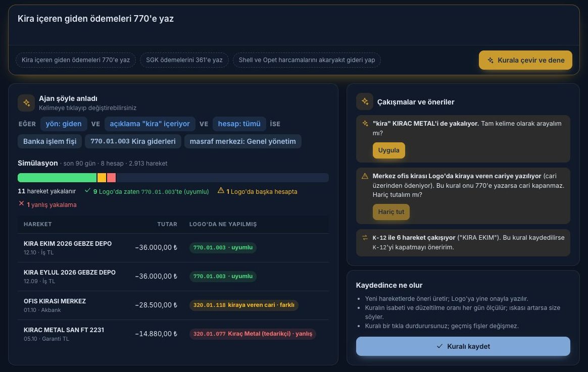Viewport: 588px width, 372px height.
Task: Click the red X before yanlış yakalama
Action: (x=21, y=204)
